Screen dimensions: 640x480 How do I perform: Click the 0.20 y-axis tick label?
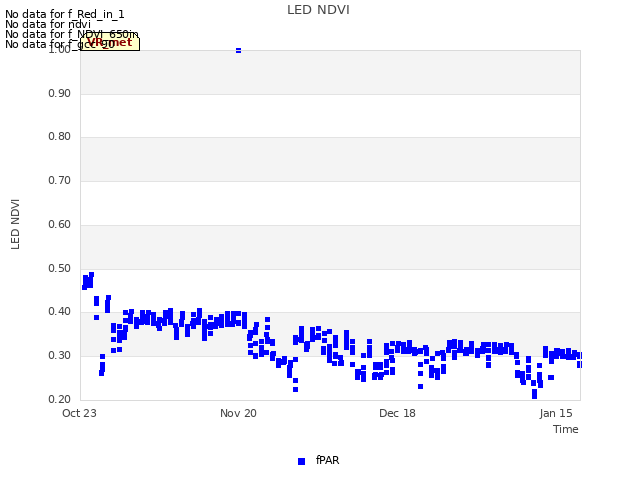pos(60,399)
